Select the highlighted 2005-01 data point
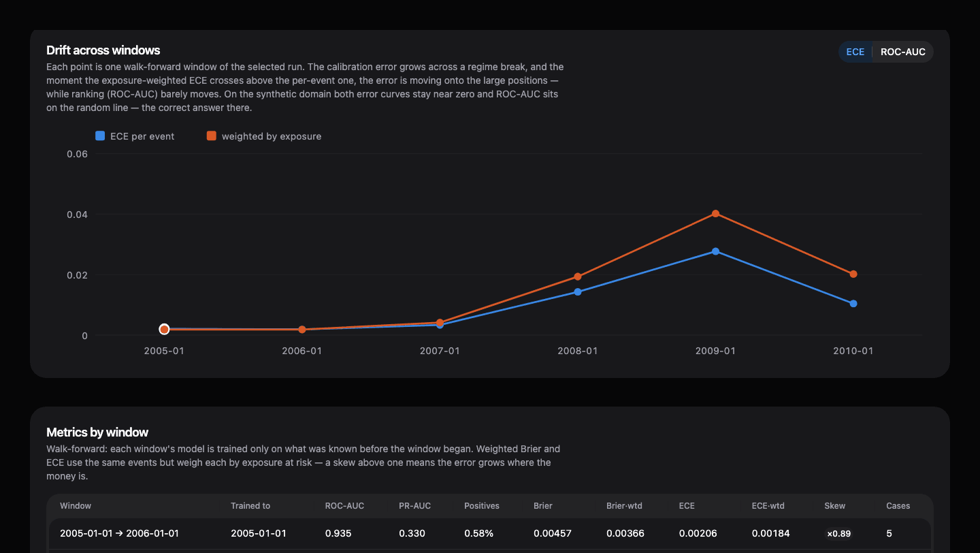Viewport: 980px width, 553px height. coord(164,329)
